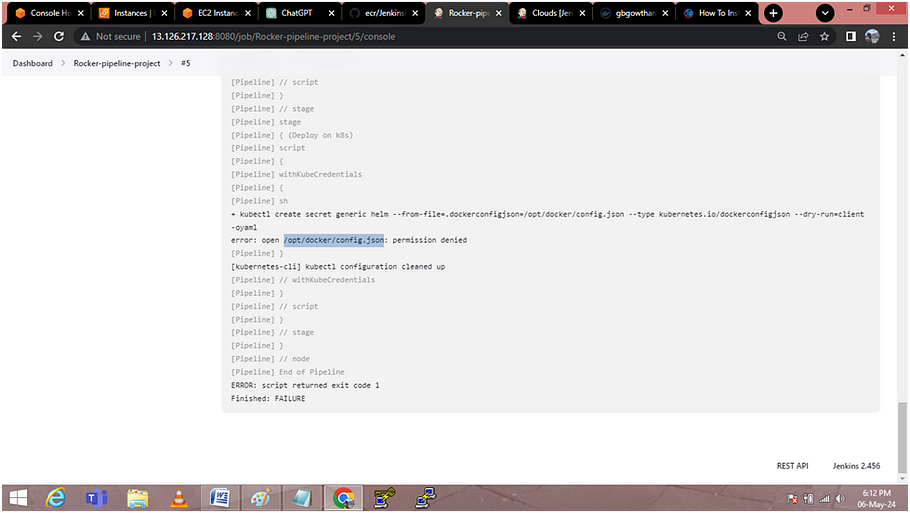The width and height of the screenshot is (910, 513).
Task: Click 'kubectl configuration cleaned up' line
Action: (x=338, y=267)
